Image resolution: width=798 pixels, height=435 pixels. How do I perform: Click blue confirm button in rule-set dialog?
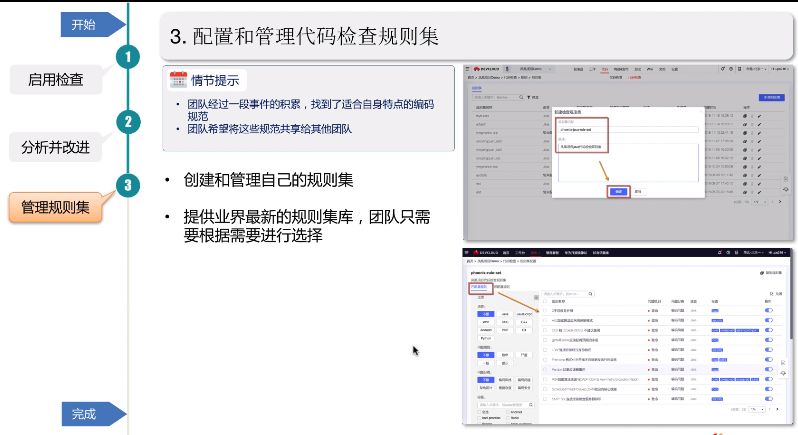click(618, 191)
